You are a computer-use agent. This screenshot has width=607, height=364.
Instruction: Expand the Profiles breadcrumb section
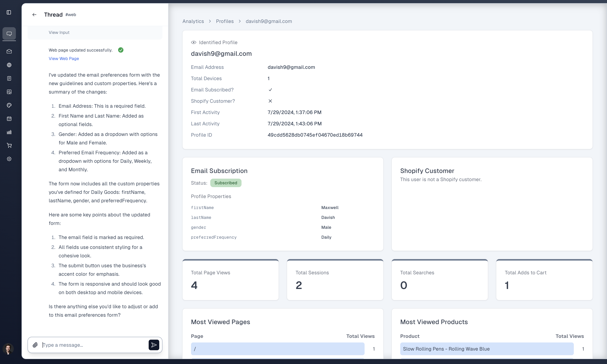point(225,21)
